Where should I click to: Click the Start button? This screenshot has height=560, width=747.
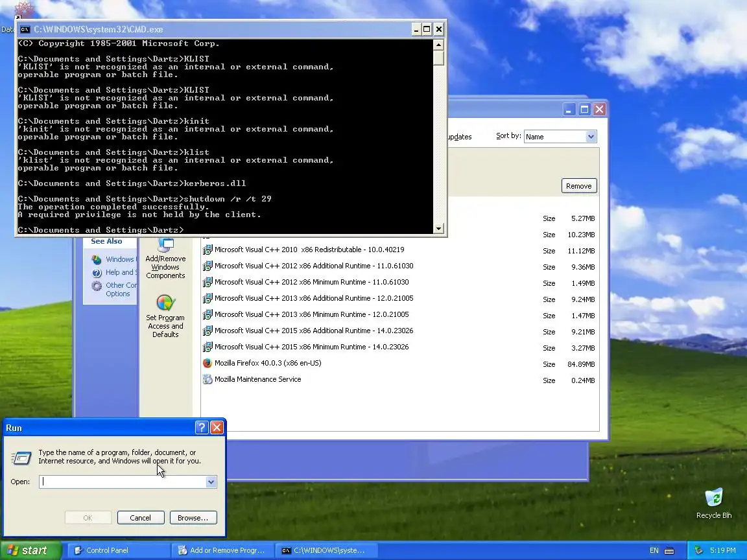pos(31,550)
